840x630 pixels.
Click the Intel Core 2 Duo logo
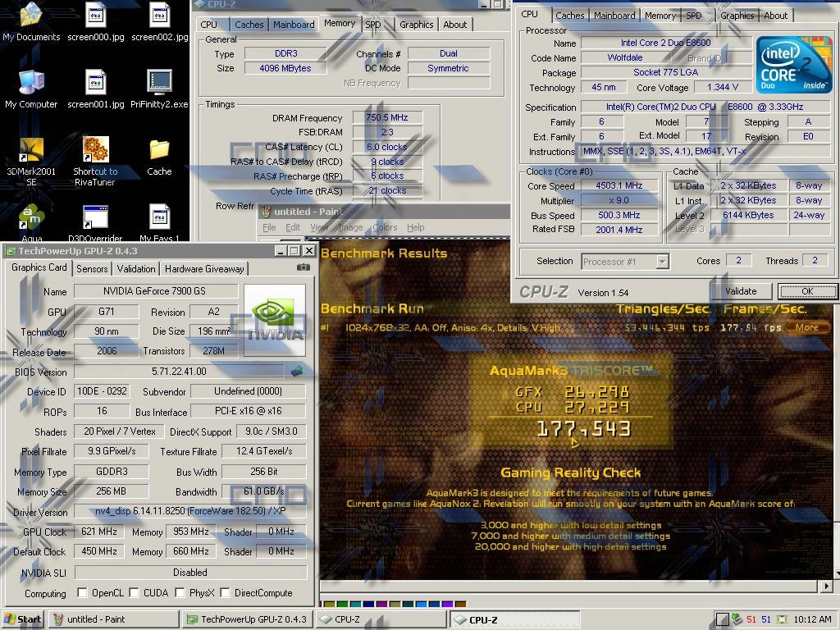(794, 64)
